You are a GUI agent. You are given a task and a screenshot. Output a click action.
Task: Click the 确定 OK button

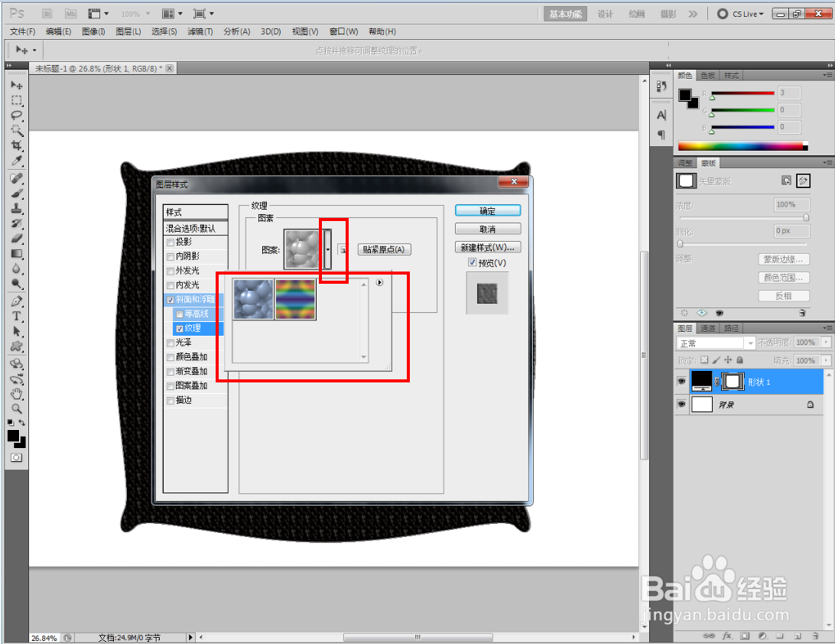pos(488,211)
